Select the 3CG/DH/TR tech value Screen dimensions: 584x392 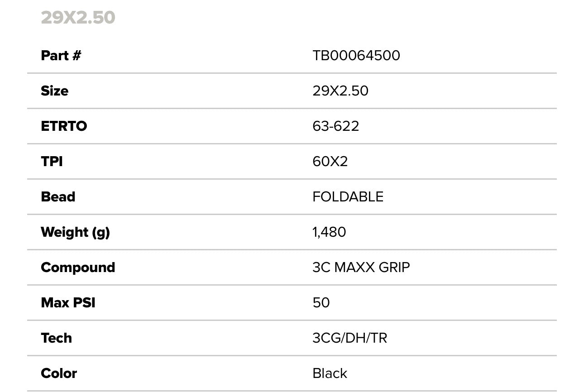point(349,338)
